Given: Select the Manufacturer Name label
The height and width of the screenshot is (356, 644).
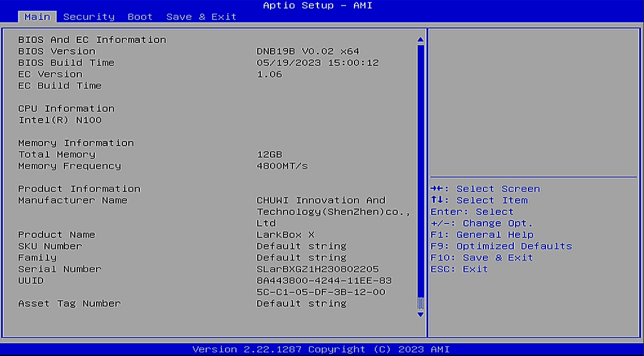Looking at the screenshot, I should pos(73,200).
